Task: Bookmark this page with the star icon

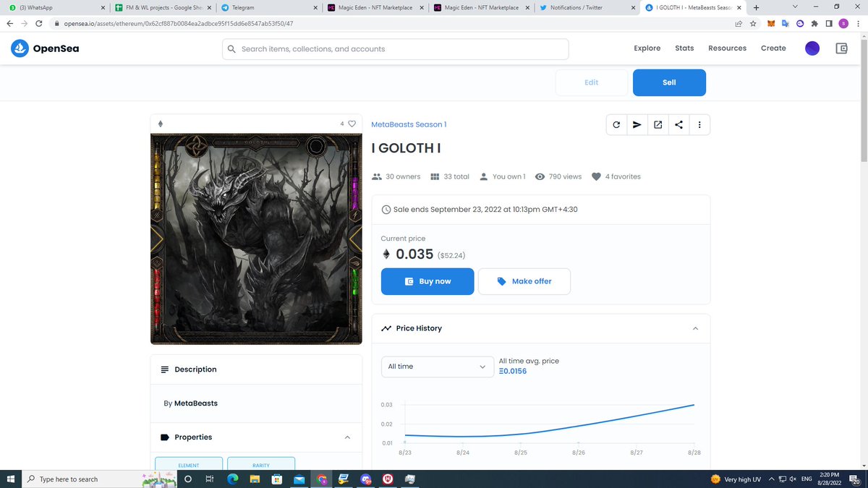Action: coord(753,23)
